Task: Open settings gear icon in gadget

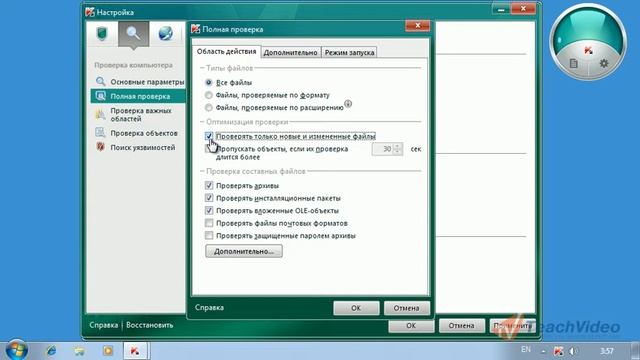Action: [x=604, y=63]
